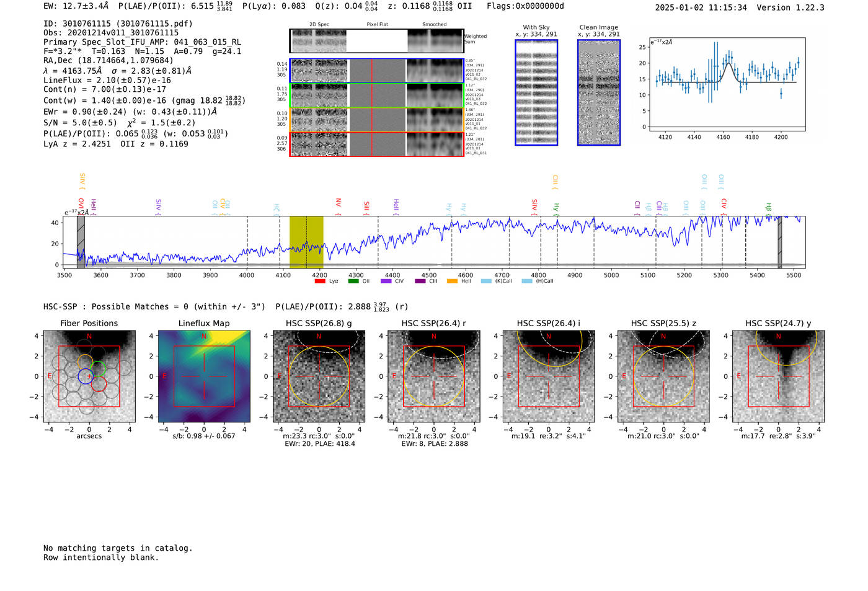Viewport: 868px width, 591px height.
Task: Click the Obs: 20201214v011_3010761115 line
Action: [x=111, y=33]
